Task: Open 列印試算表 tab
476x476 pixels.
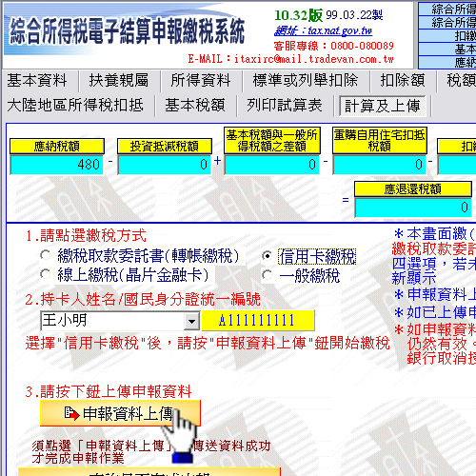Action: click(285, 106)
